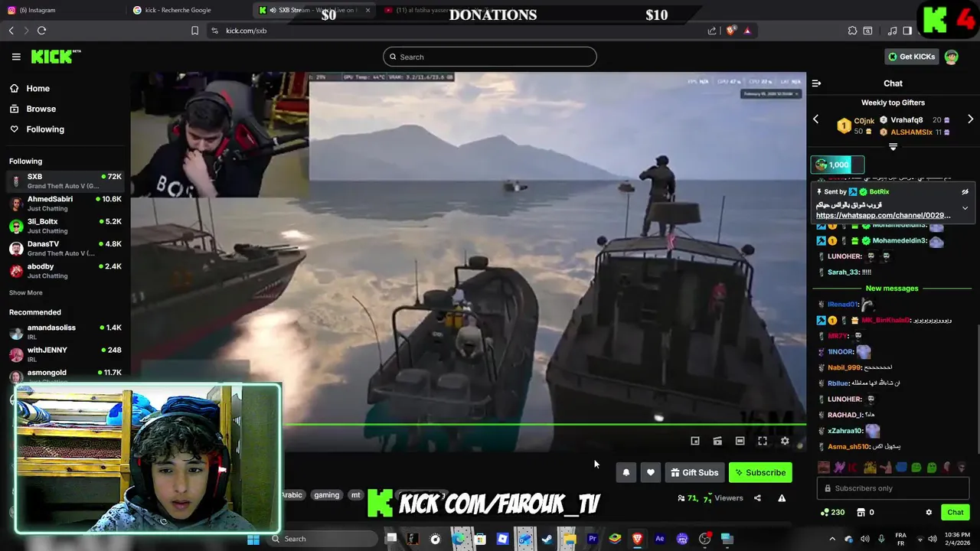Viewport: 980px width, 551px height.
Task: Report the stream via warning triangle
Action: pos(782,498)
